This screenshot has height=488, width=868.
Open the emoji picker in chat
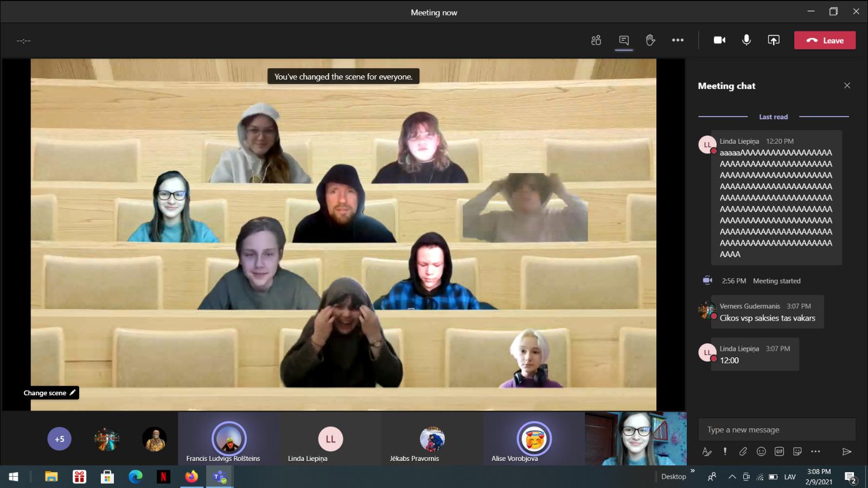coord(761,451)
